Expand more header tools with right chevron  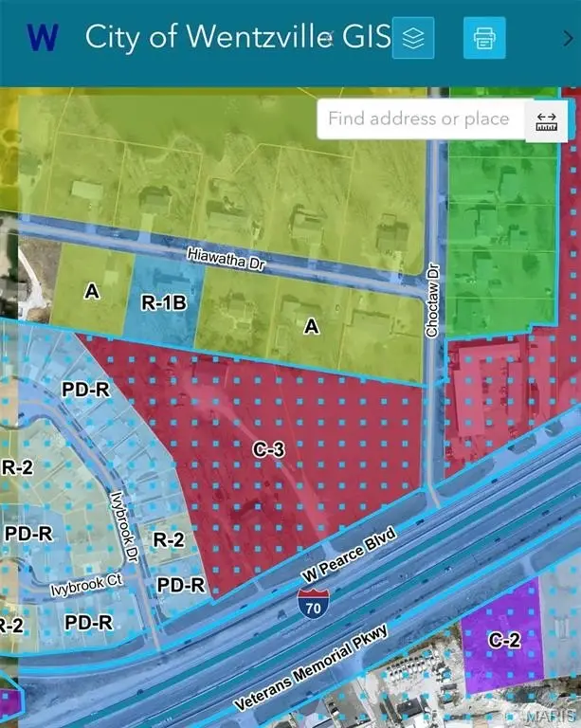[x=568, y=39]
